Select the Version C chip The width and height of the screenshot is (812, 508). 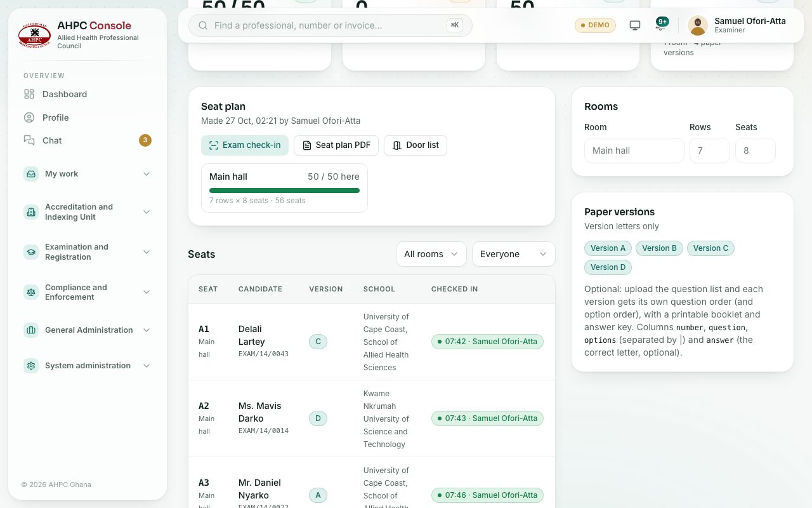coord(710,248)
